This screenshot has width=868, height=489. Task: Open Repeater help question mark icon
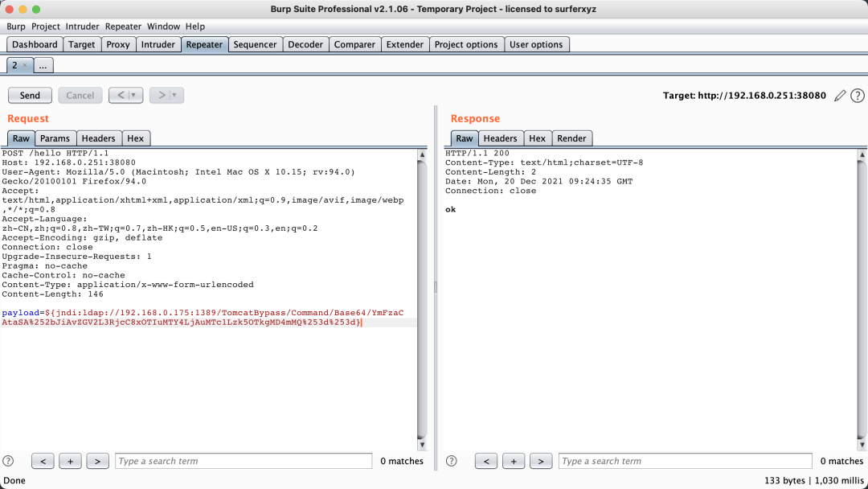[x=858, y=96]
